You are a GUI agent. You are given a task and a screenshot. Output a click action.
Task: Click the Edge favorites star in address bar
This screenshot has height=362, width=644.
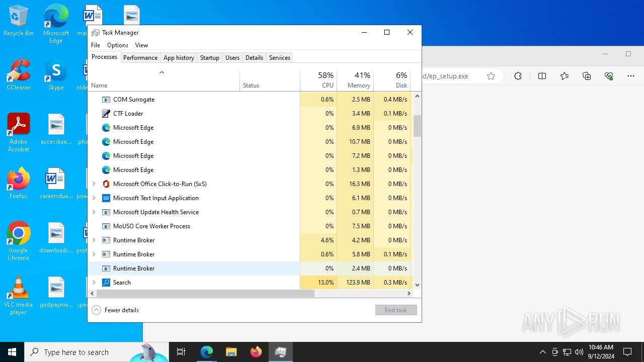(491, 76)
